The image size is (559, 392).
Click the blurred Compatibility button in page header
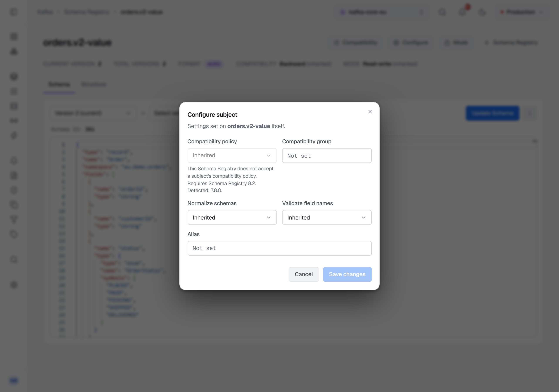pyautogui.click(x=355, y=43)
